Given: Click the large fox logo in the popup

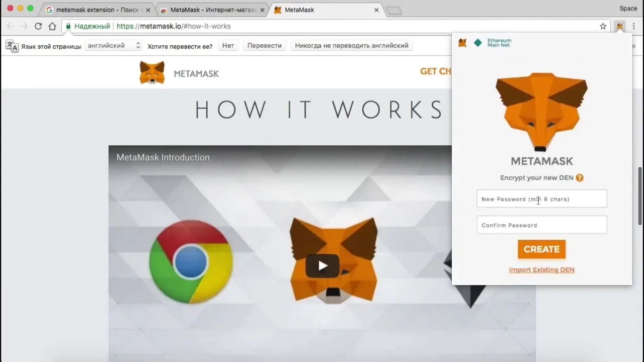Looking at the screenshot, I should click(x=542, y=112).
